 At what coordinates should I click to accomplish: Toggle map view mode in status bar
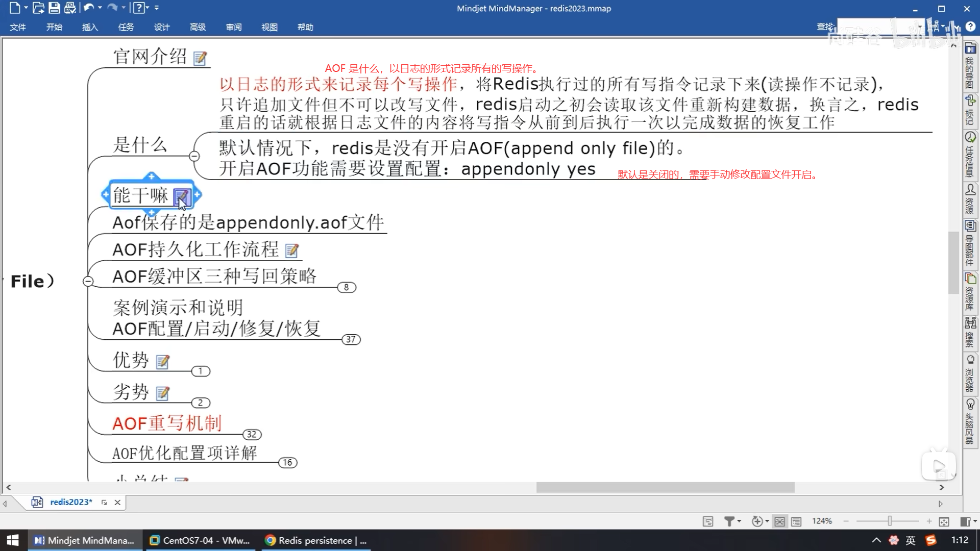click(x=779, y=521)
